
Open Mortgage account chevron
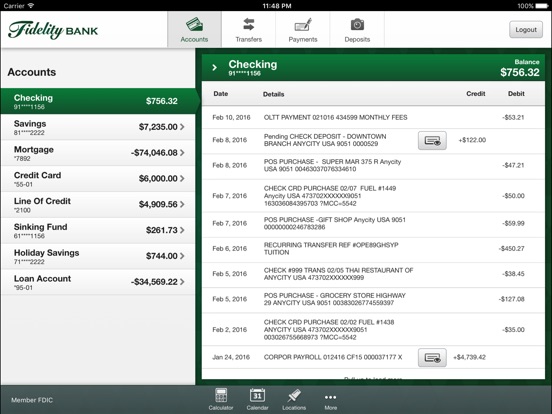(182, 152)
